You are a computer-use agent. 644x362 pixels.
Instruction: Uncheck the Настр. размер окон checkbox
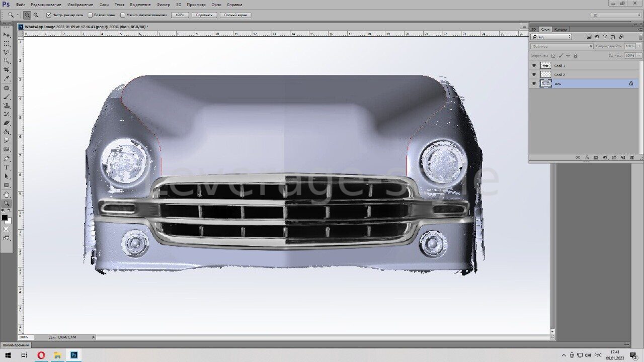pos(49,15)
